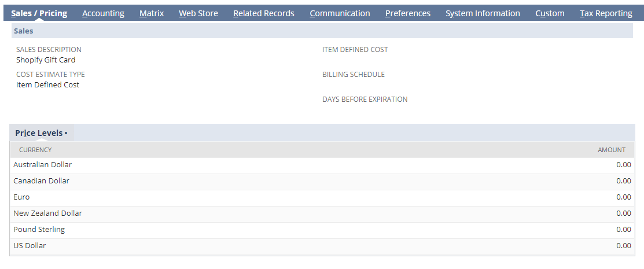This screenshot has height=269, width=644.
Task: Select the Price Levels subtab
Action: (41, 133)
